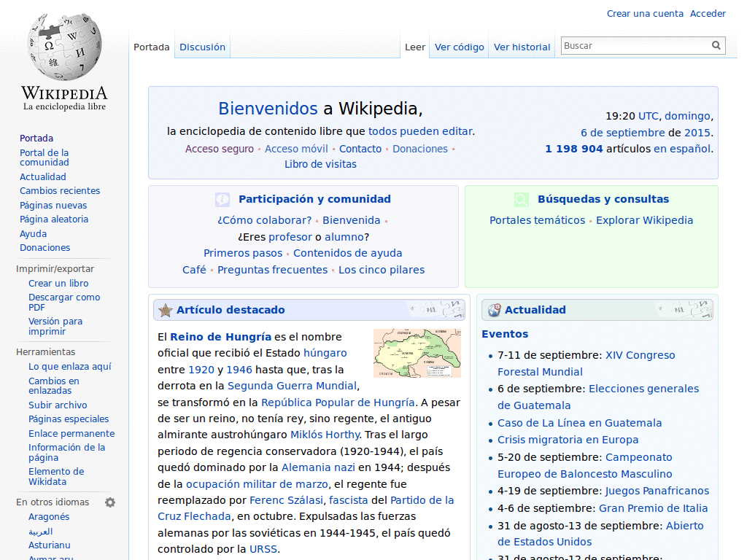Click the Crear una cuenta link

645,14
